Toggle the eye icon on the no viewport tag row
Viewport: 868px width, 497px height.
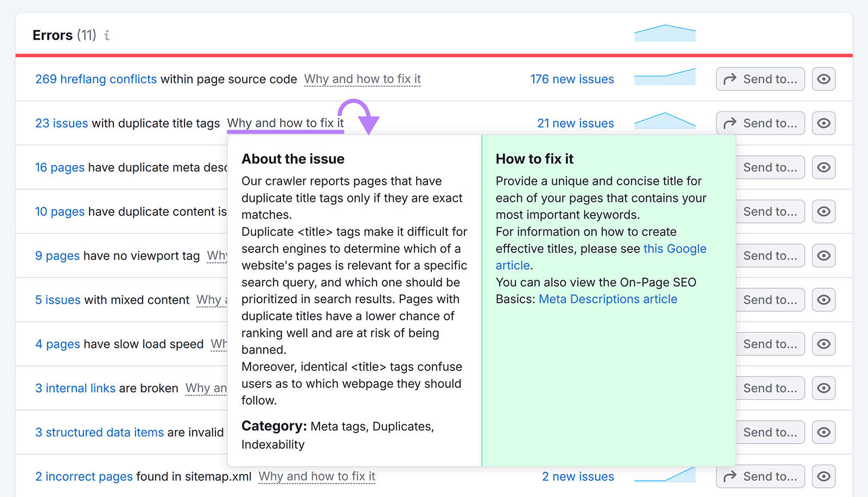[824, 255]
